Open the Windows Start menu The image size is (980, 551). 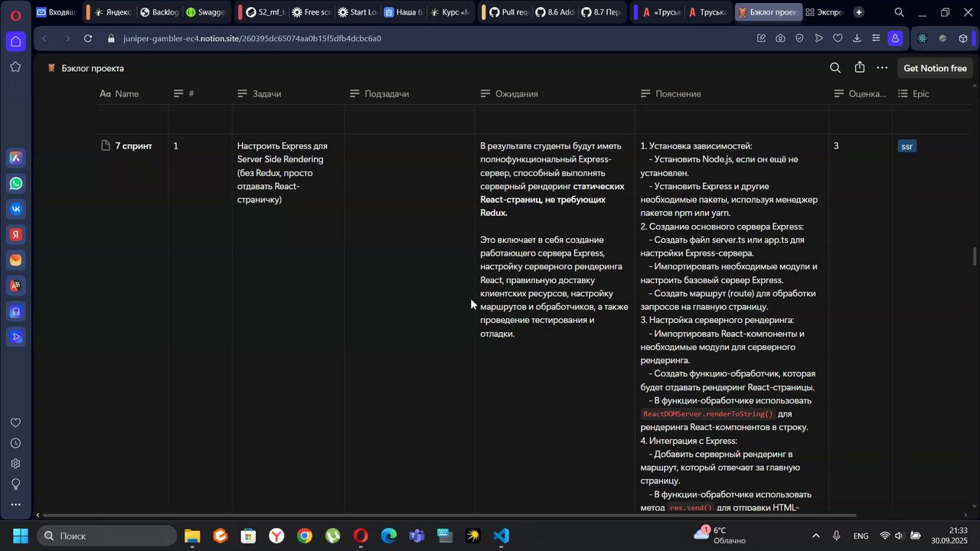pyautogui.click(x=20, y=536)
